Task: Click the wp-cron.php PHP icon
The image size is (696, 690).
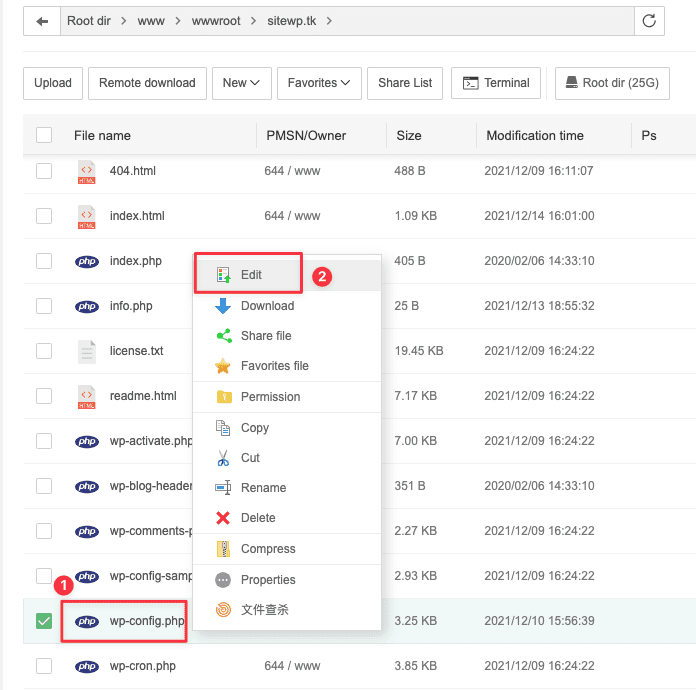Action: [87, 666]
